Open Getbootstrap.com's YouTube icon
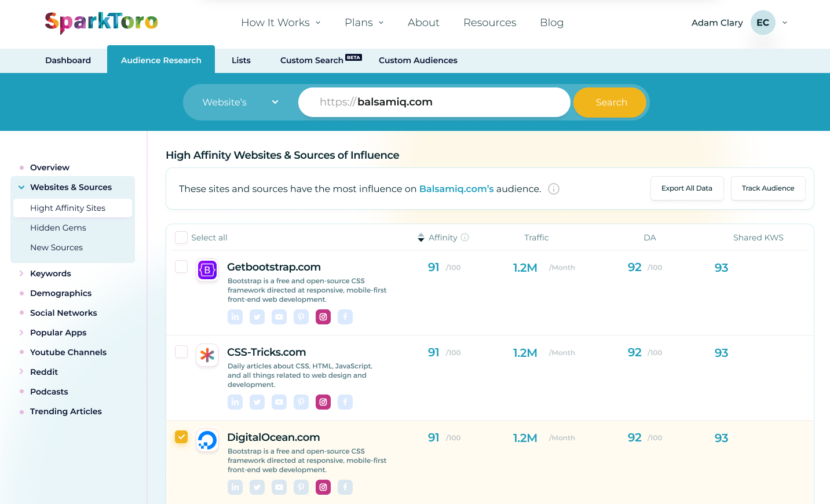 279,317
